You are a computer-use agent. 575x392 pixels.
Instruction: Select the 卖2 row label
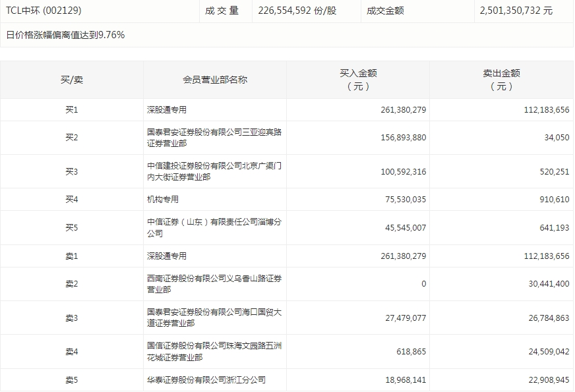click(72, 283)
